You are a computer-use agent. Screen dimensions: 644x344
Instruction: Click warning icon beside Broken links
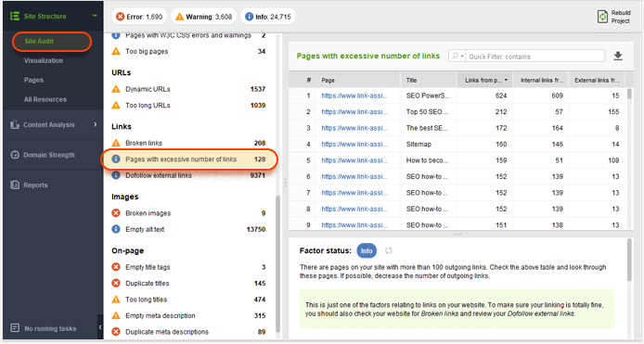116,143
